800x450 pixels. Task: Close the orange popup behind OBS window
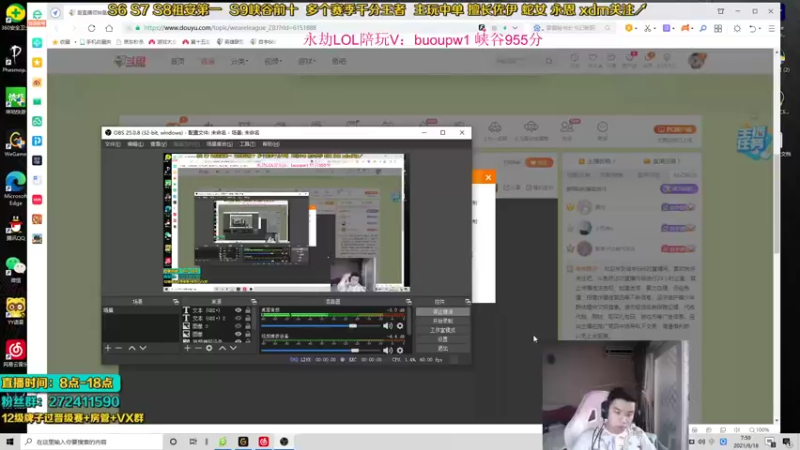[488, 177]
